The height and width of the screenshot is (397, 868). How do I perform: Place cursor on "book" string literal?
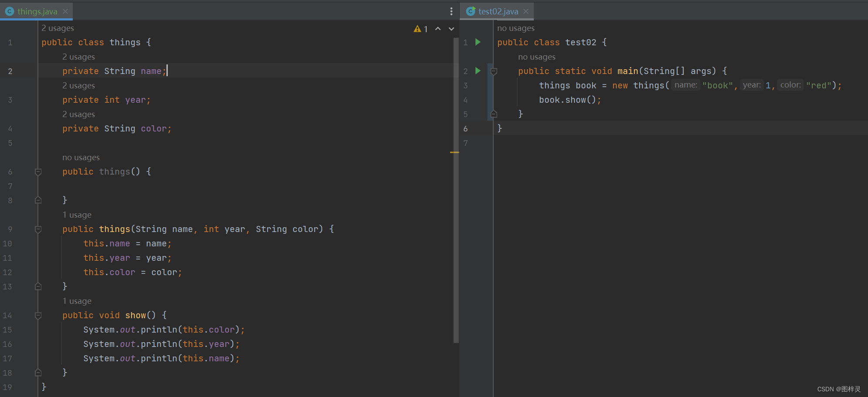[718, 86]
